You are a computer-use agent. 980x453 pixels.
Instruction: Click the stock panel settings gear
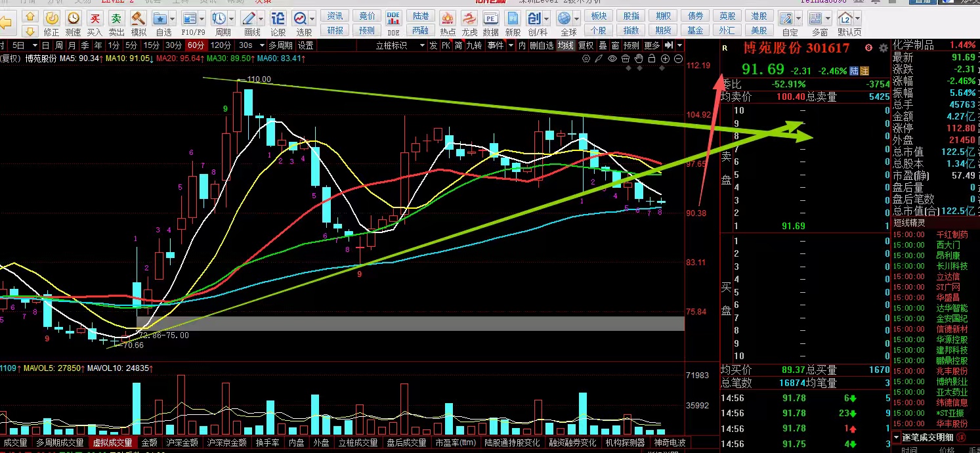point(883,48)
